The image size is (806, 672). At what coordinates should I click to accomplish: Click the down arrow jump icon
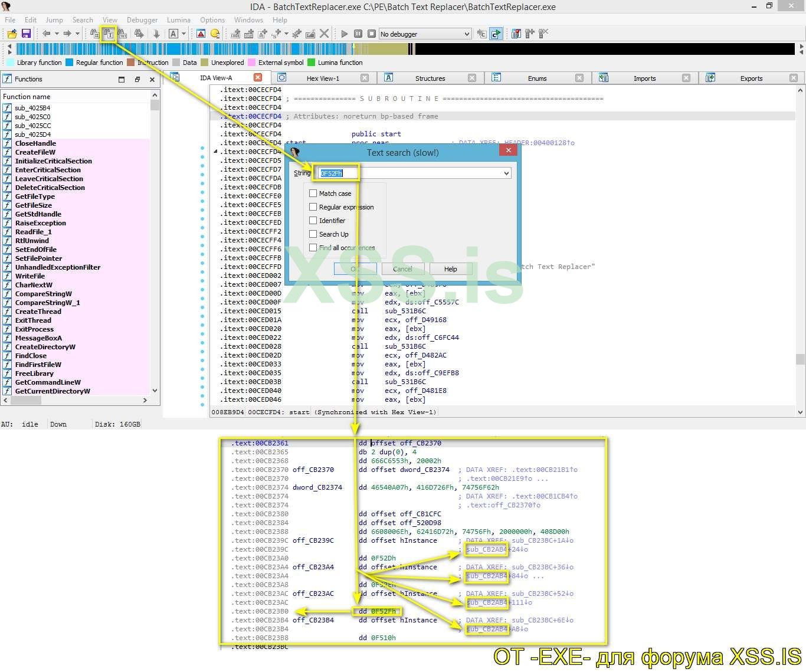(156, 34)
